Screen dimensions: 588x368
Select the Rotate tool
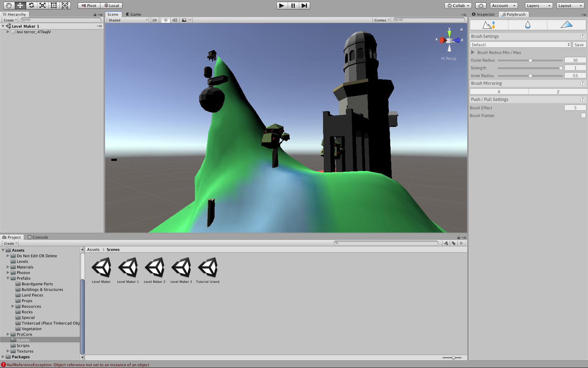(31, 6)
